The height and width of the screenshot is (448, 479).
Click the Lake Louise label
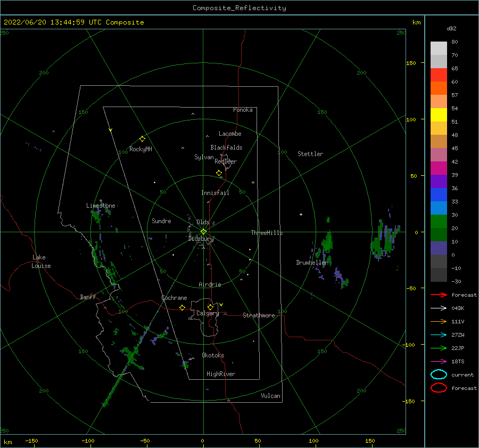(41, 262)
